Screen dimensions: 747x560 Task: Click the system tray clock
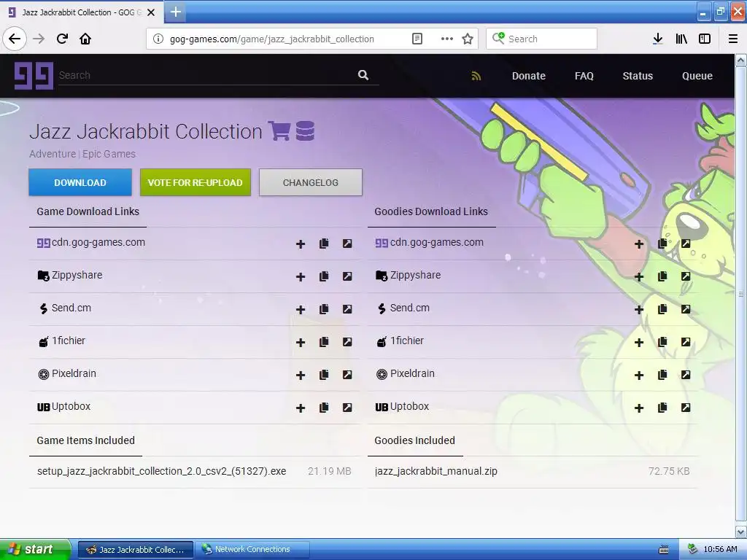click(720, 549)
